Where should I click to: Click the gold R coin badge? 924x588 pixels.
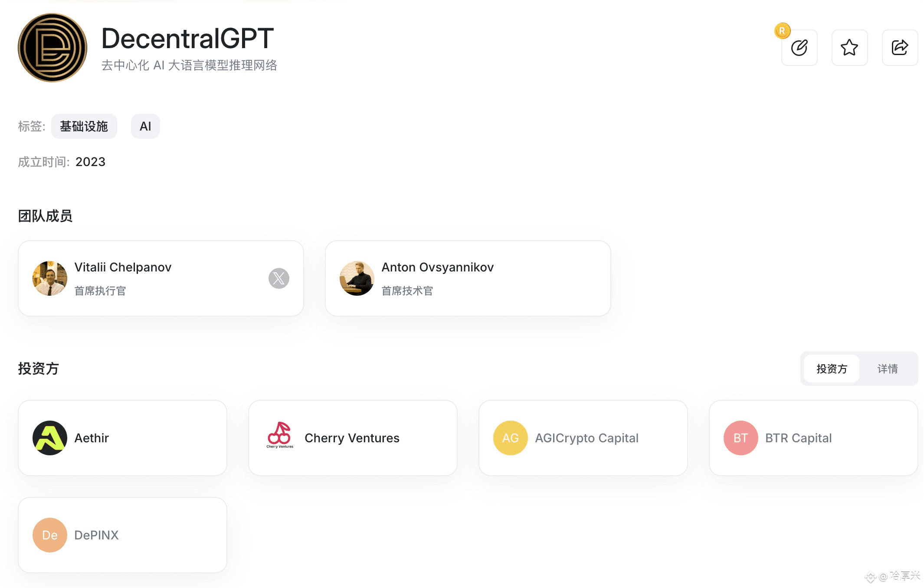click(782, 31)
